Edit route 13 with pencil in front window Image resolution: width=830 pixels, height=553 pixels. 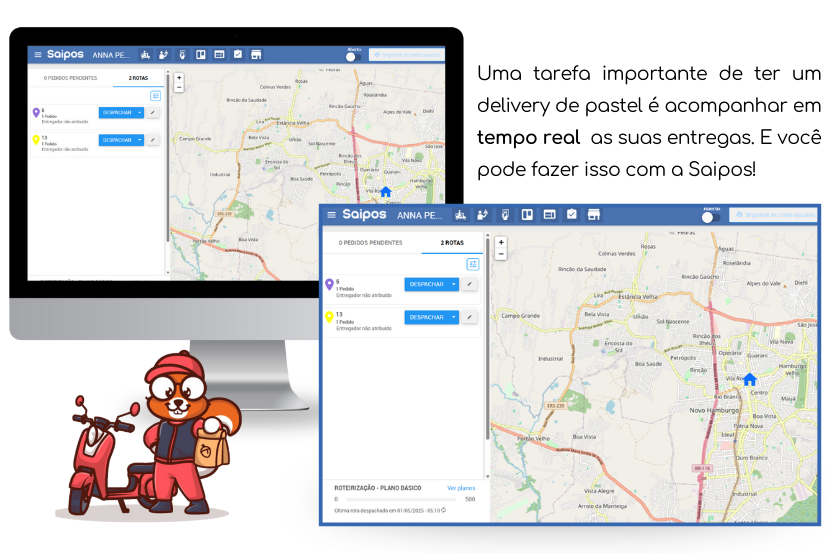click(x=469, y=317)
